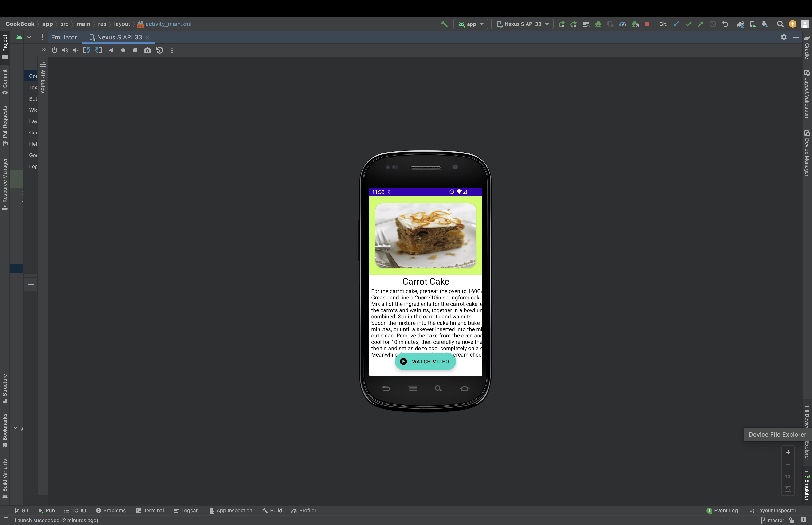812x525 pixels.
Task: Click Git push arrow icon
Action: point(701,24)
